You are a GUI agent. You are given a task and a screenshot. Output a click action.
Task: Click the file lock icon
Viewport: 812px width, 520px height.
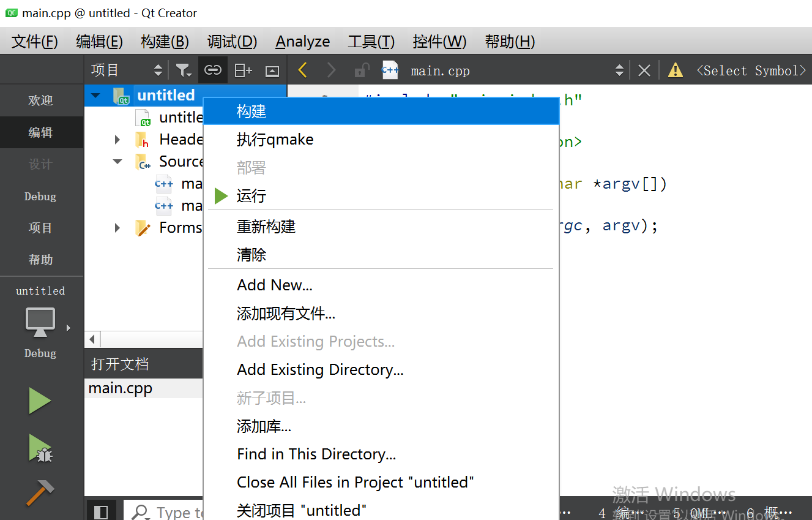click(362, 70)
